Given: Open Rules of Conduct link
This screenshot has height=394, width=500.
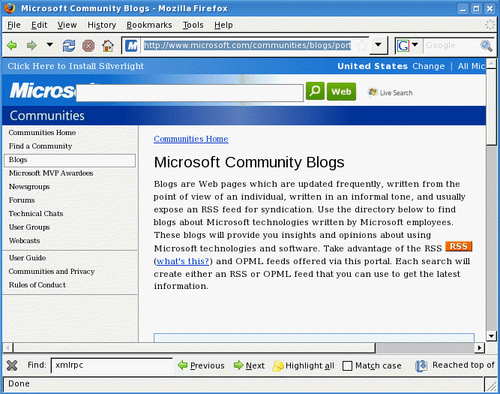Looking at the screenshot, I should pos(37,285).
